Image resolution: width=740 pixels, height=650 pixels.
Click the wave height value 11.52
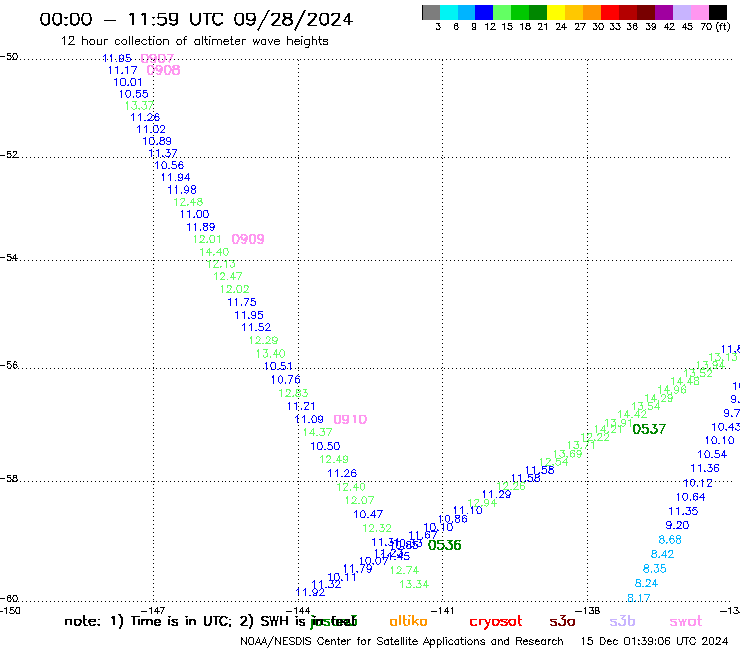tap(256, 327)
